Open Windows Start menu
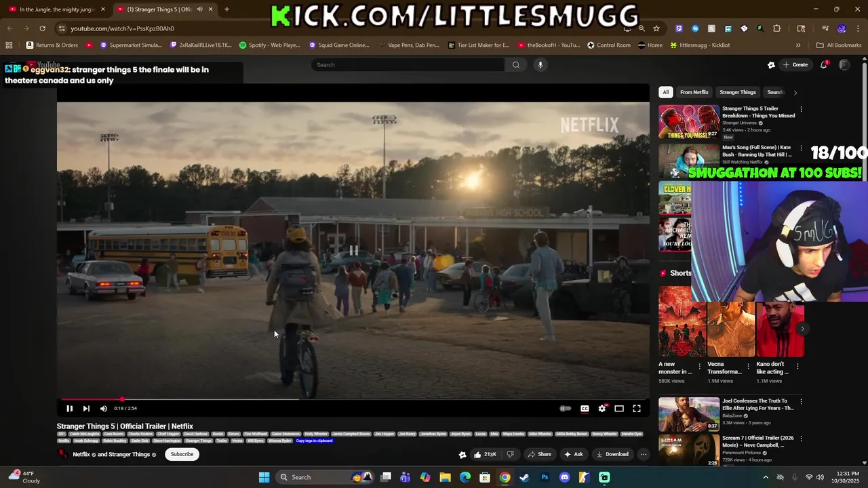Image resolution: width=868 pixels, height=488 pixels. coord(264,477)
